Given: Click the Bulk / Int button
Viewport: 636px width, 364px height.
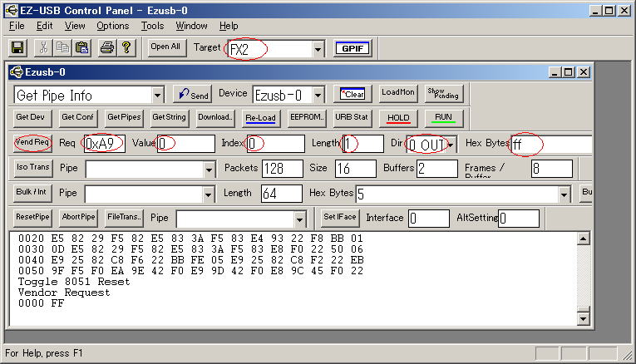Looking at the screenshot, I should click(x=32, y=193).
